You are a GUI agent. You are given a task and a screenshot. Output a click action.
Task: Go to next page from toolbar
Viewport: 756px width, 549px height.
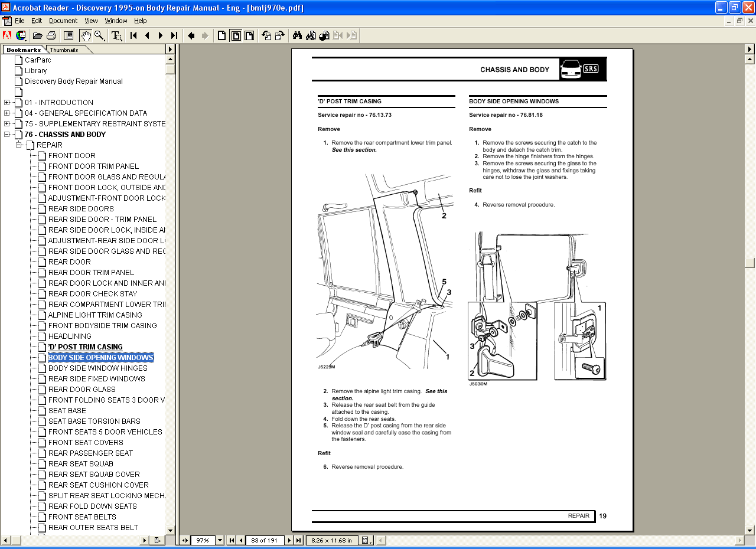161,35
